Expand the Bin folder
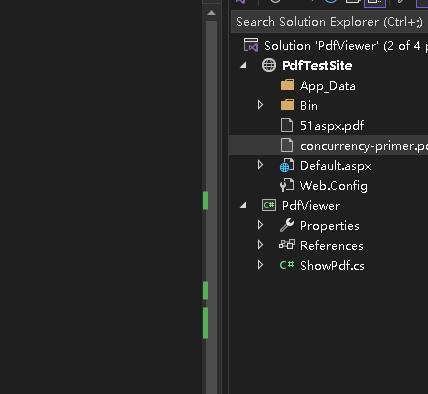Image resolution: width=428 pixels, height=394 pixels. 261,105
